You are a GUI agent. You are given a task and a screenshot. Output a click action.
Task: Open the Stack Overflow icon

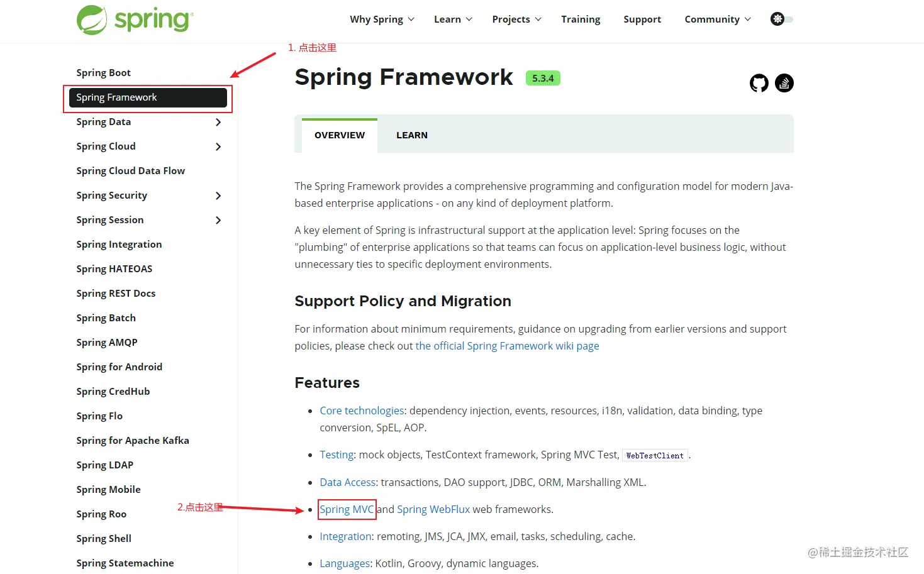(x=784, y=83)
